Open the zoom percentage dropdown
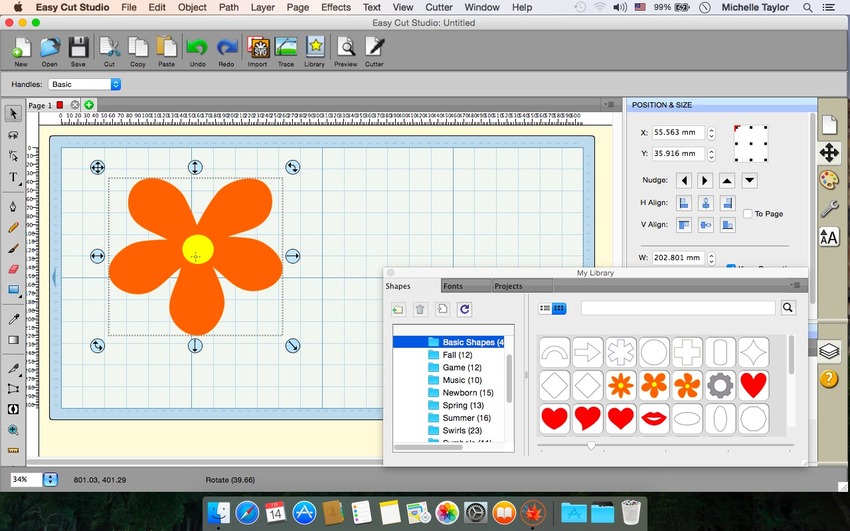The height and width of the screenshot is (531, 850). [x=51, y=480]
